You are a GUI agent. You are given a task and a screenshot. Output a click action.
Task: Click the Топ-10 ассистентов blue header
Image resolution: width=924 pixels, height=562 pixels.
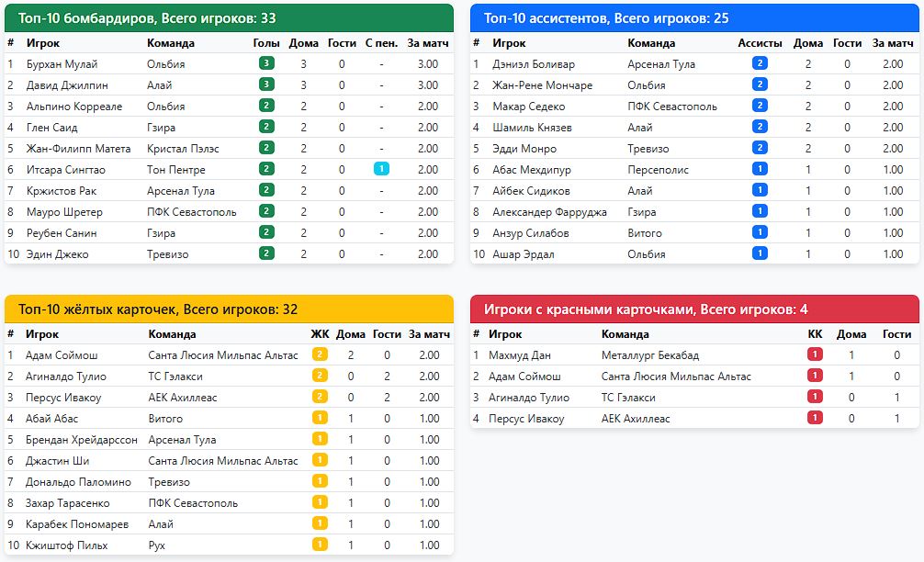click(694, 18)
